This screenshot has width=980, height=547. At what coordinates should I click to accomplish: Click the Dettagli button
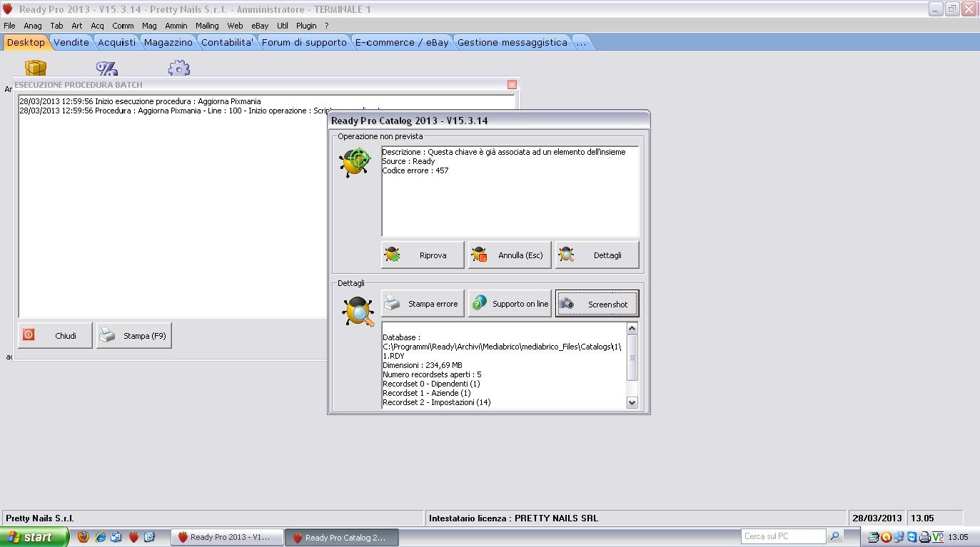pos(597,255)
